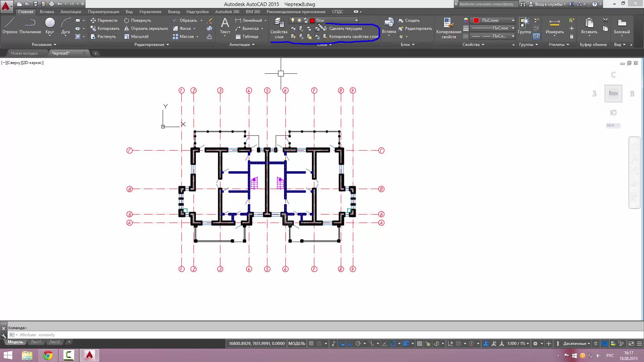This screenshot has width=644, height=362.
Task: Click the explode tool icon
Action: [x=210, y=28]
